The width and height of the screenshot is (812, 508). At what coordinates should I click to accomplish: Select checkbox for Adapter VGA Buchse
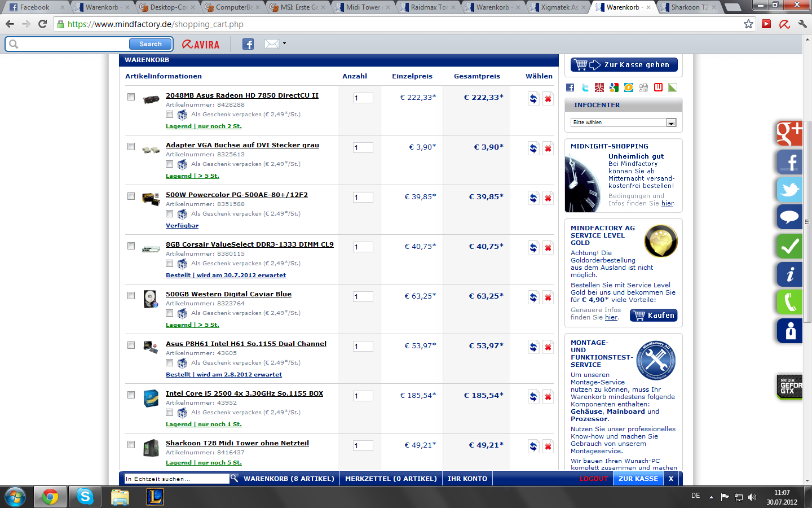coord(131,146)
